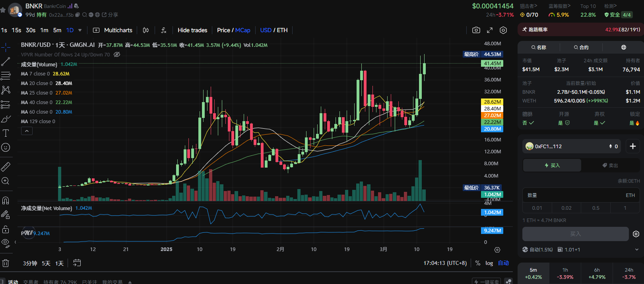The height and width of the screenshot is (284, 644).
Task: Open go-to-date calendar icon
Action: pyautogui.click(x=77, y=263)
